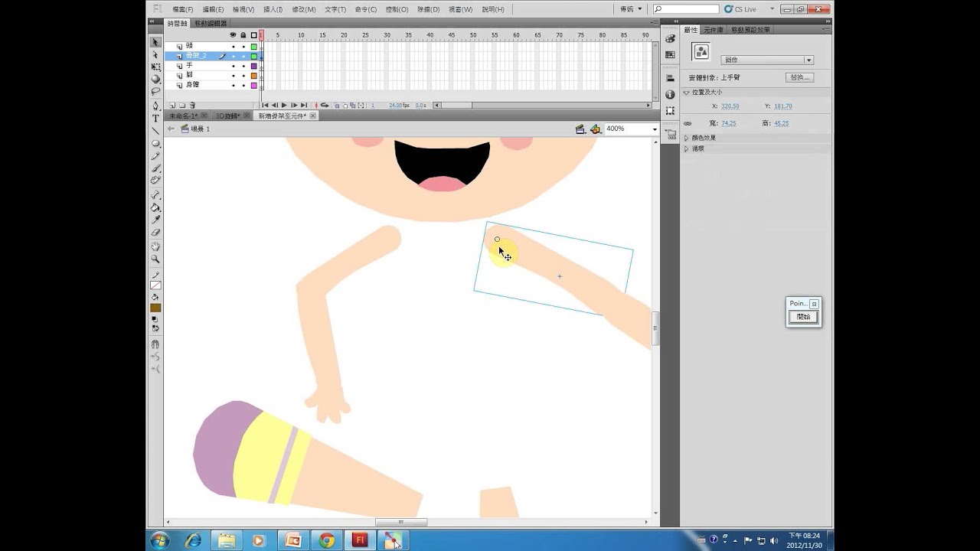980x551 pixels.
Task: Open the 檔案(F) menu
Action: tap(183, 9)
